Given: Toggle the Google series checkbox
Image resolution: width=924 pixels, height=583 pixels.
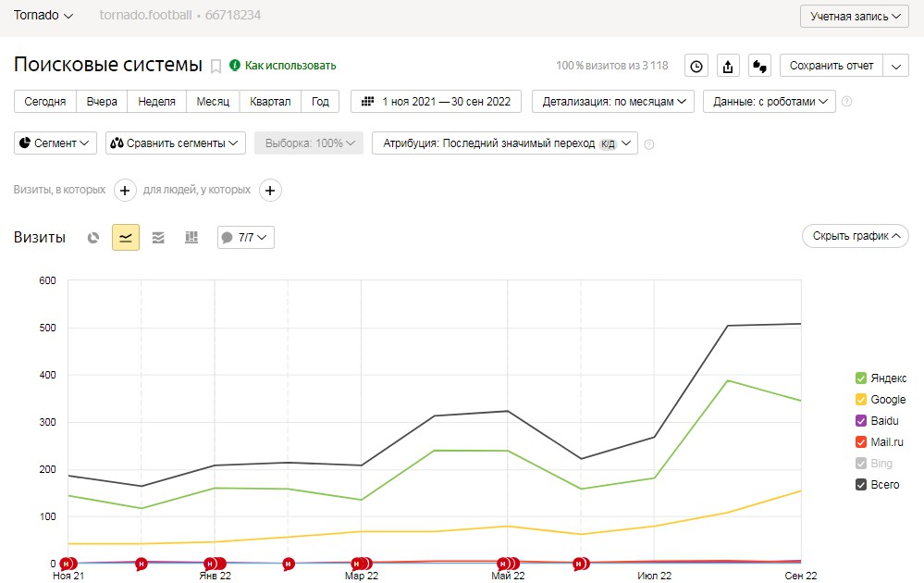Looking at the screenshot, I should 861,399.
